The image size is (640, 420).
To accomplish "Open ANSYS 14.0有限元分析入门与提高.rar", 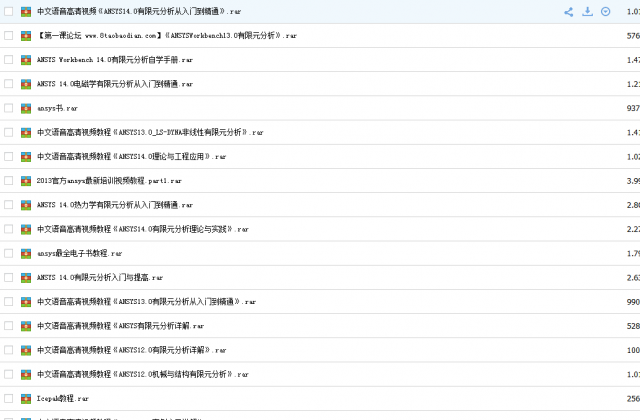I will tap(100, 278).
